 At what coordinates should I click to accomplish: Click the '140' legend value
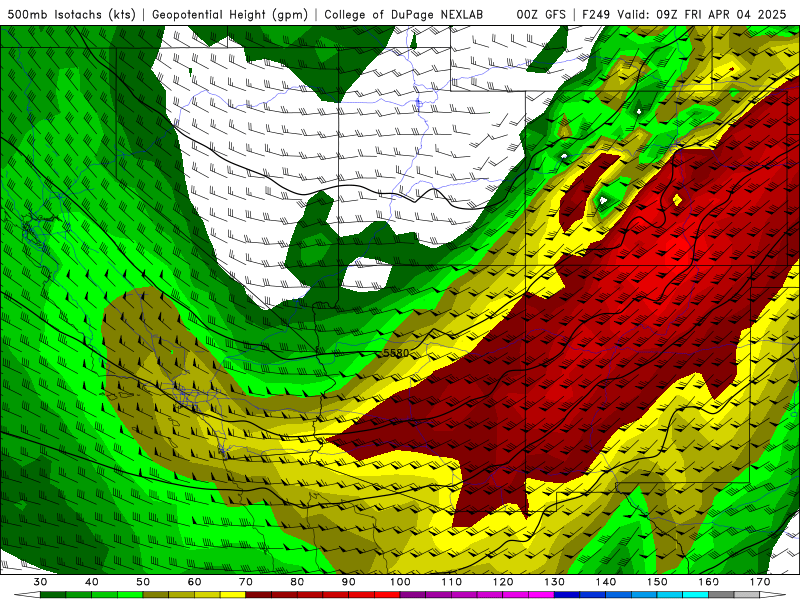(606, 582)
